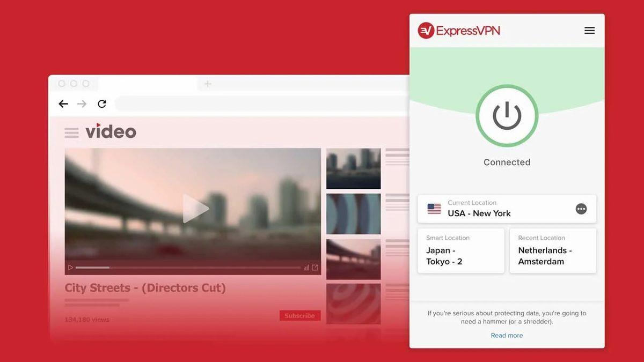The image size is (644, 362).
Task: Open the ExpressVPN hamburger menu
Action: pyautogui.click(x=589, y=31)
